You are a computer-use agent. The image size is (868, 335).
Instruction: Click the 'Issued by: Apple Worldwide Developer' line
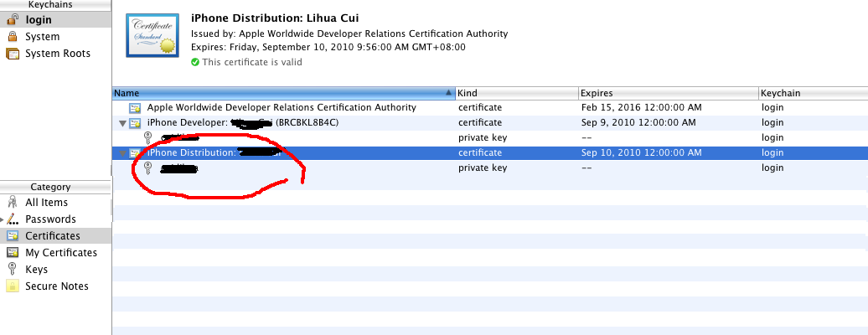349,33
